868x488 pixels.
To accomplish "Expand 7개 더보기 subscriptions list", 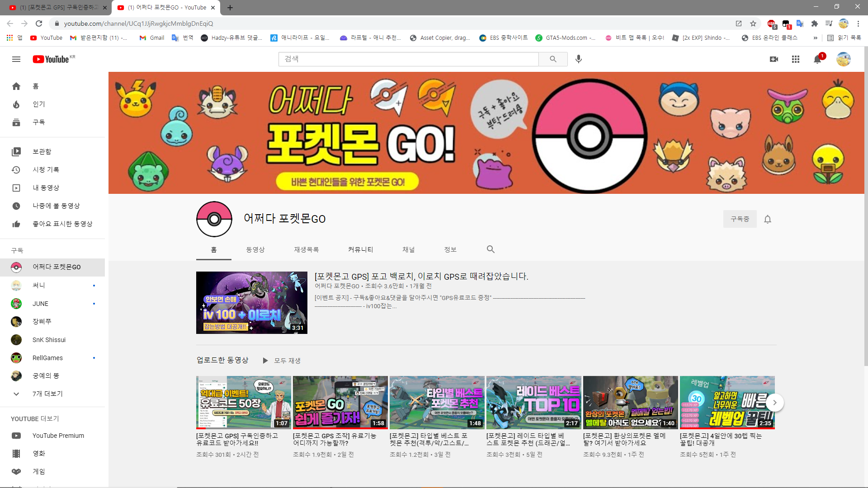I will [47, 394].
